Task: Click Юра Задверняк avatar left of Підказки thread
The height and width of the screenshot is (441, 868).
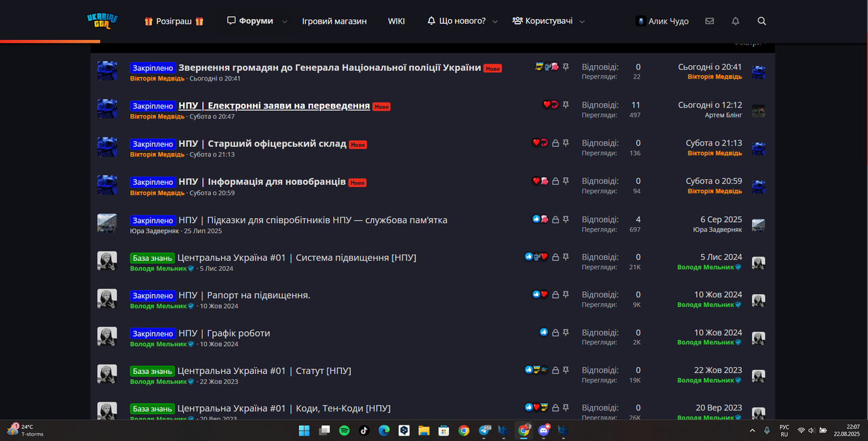Action: (107, 224)
